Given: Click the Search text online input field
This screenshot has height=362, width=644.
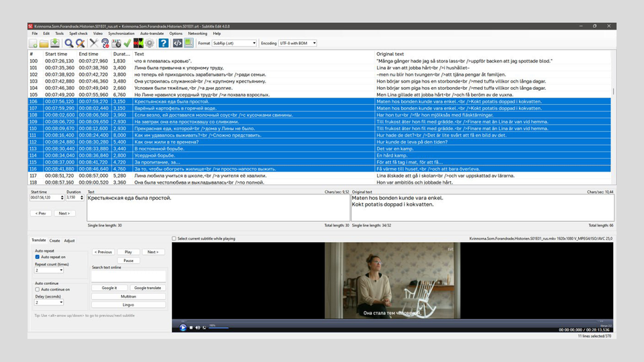Looking at the screenshot, I should tap(129, 276).
